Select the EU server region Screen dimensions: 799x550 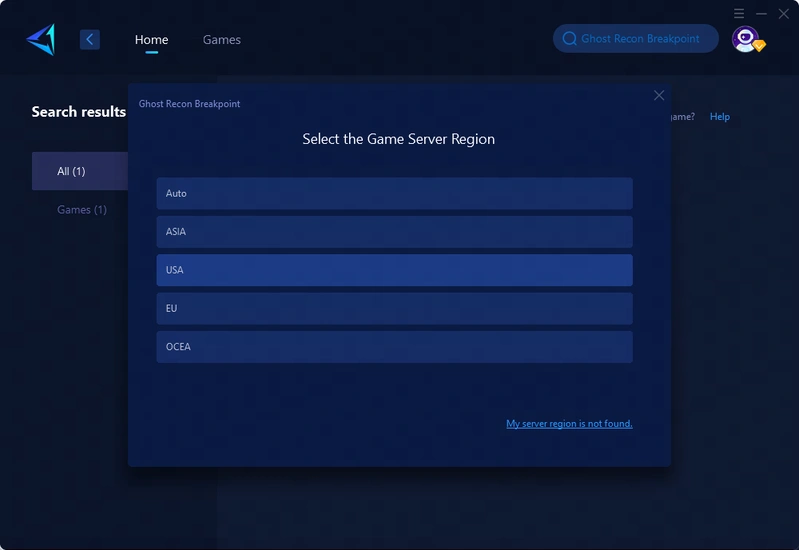tap(394, 308)
